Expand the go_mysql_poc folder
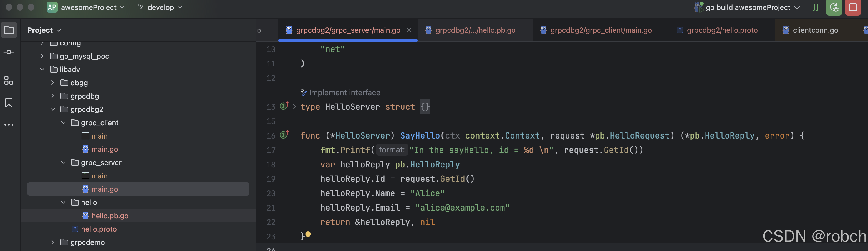868x251 pixels. click(42, 56)
